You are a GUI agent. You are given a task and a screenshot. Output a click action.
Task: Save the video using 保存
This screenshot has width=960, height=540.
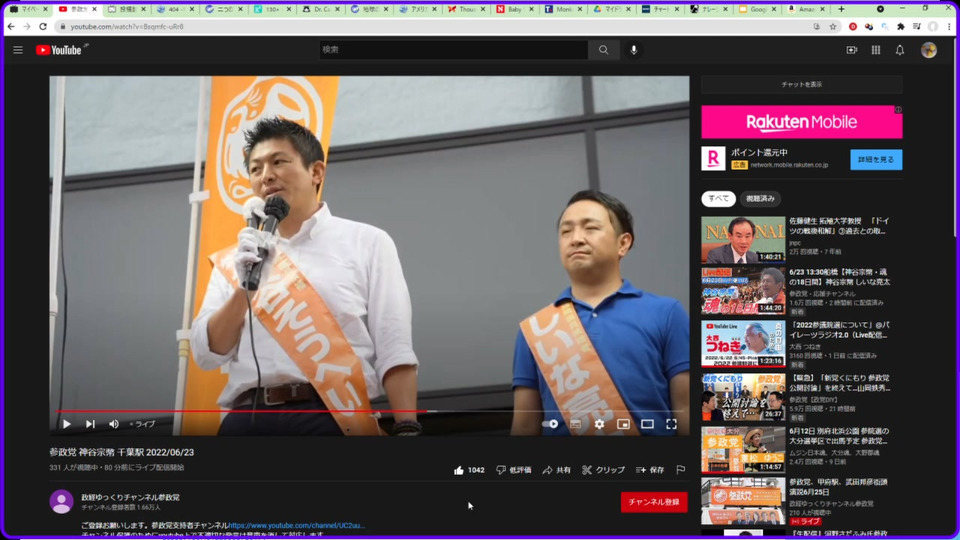tap(650, 470)
